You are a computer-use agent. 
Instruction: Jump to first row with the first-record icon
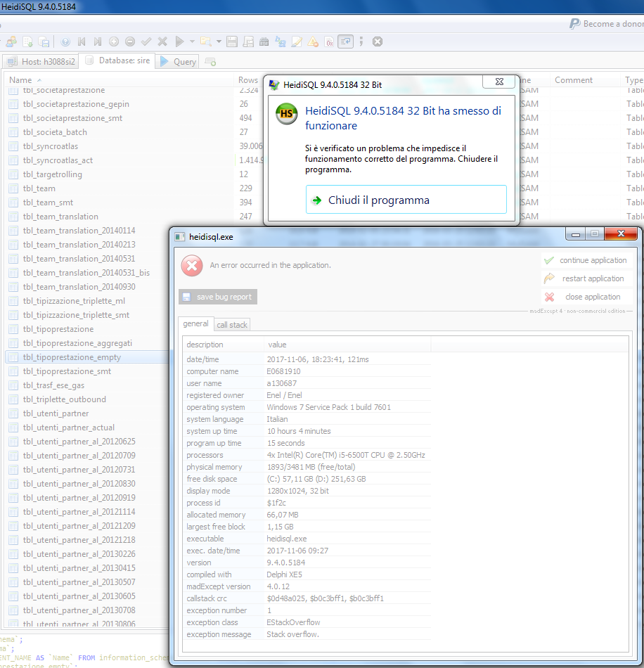tap(82, 41)
